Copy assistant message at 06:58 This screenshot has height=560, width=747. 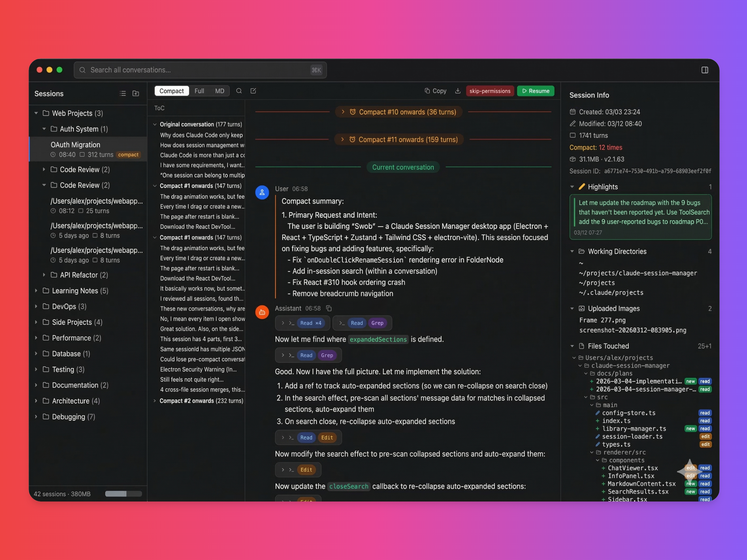click(329, 308)
